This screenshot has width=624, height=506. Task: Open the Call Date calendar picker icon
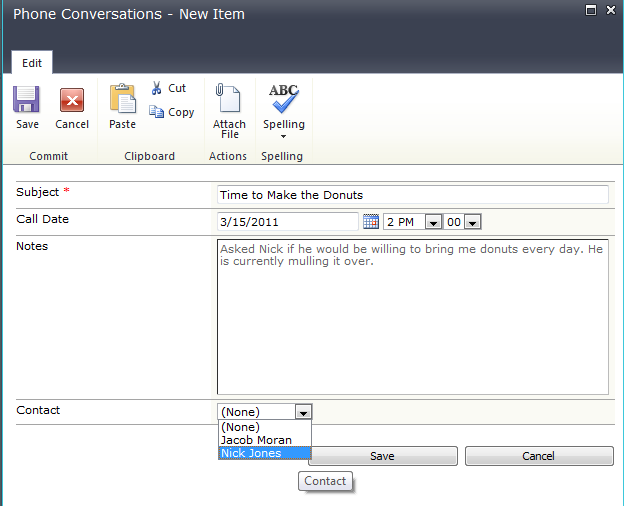tap(371, 221)
